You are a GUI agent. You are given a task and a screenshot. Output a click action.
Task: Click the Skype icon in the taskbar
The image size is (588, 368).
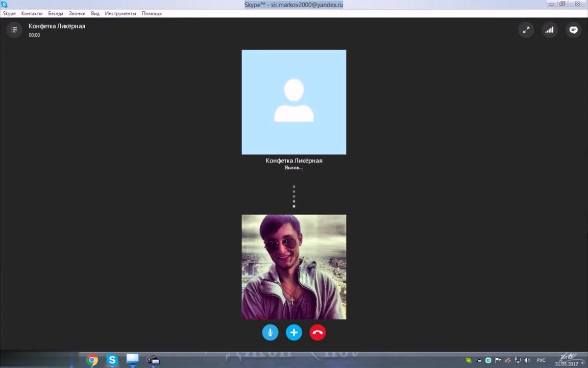click(x=112, y=360)
